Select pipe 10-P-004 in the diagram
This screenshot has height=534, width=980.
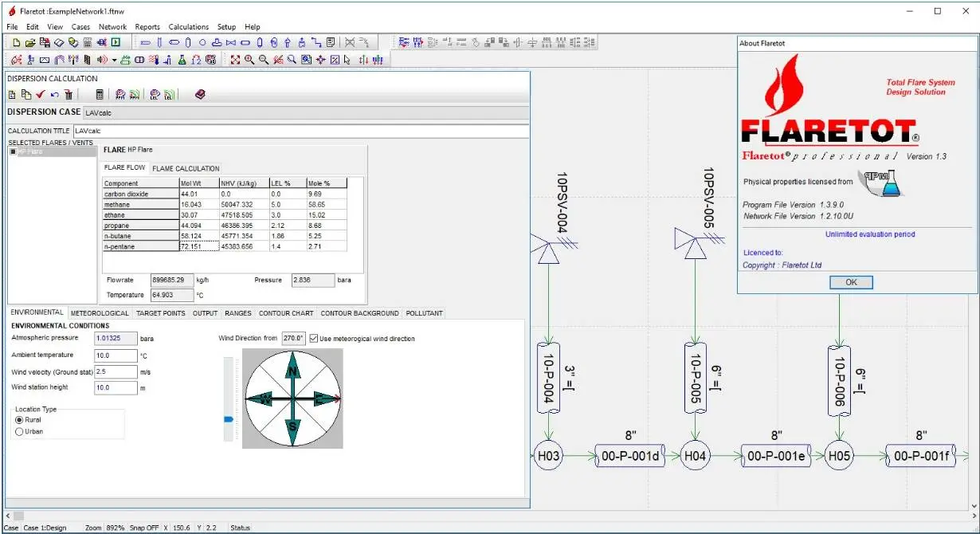tap(549, 379)
